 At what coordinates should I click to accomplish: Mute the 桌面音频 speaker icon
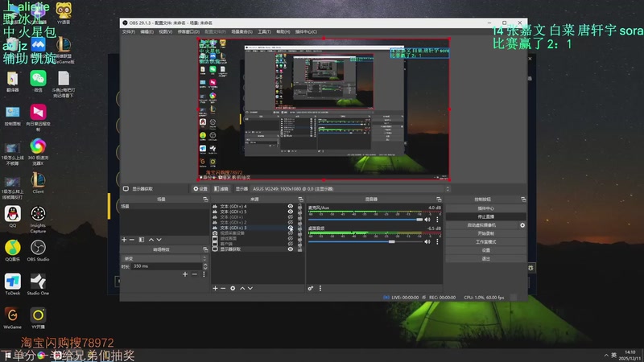pyautogui.click(x=427, y=242)
